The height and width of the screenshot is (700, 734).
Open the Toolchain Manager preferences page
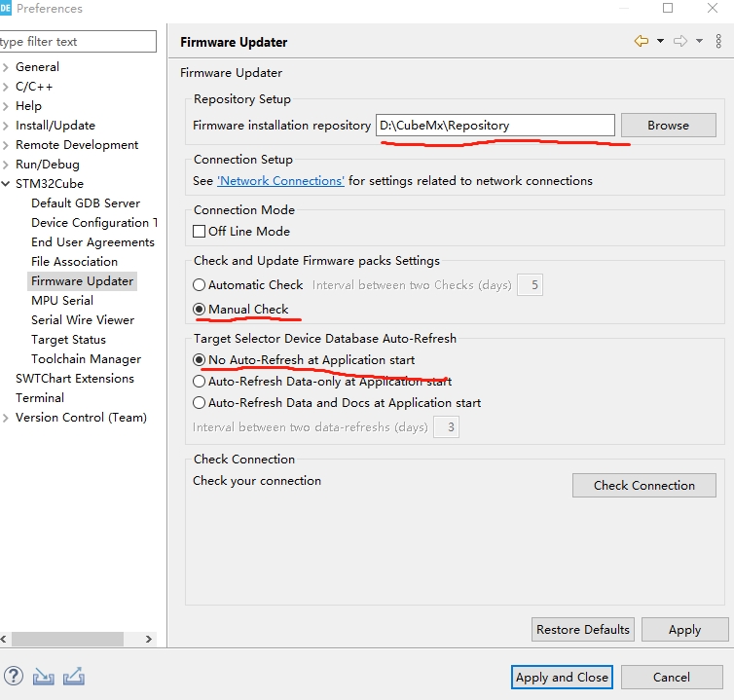pos(86,359)
